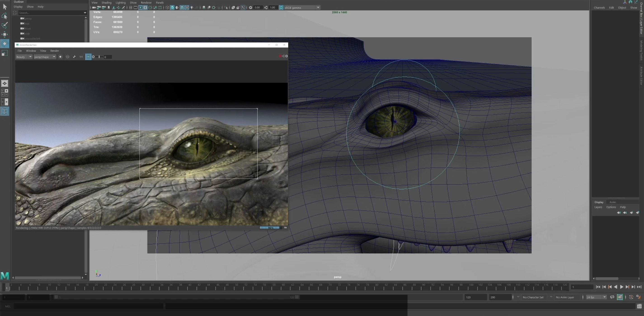Click the single perspective layout icon

point(5,83)
